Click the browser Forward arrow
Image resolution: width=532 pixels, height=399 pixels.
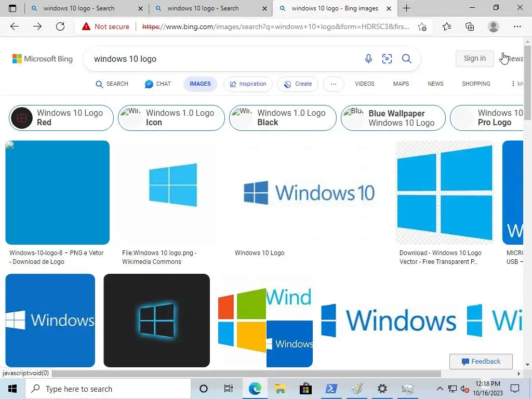pyautogui.click(x=37, y=26)
